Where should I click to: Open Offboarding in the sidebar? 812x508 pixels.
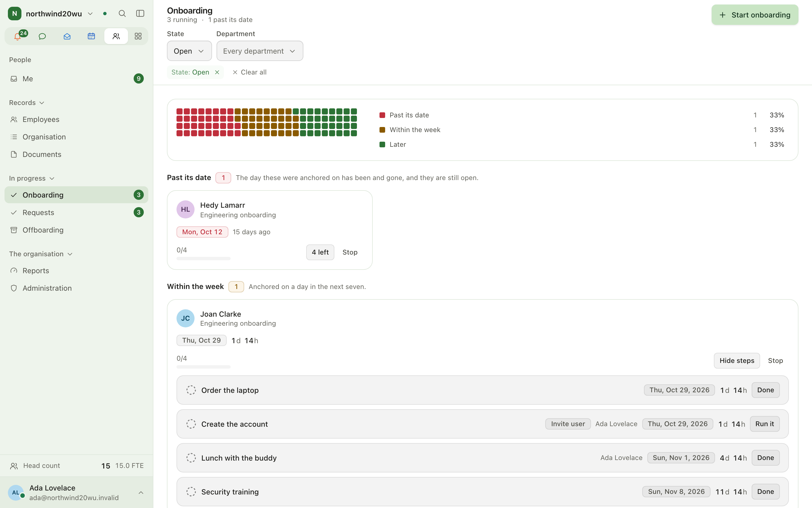(76, 230)
